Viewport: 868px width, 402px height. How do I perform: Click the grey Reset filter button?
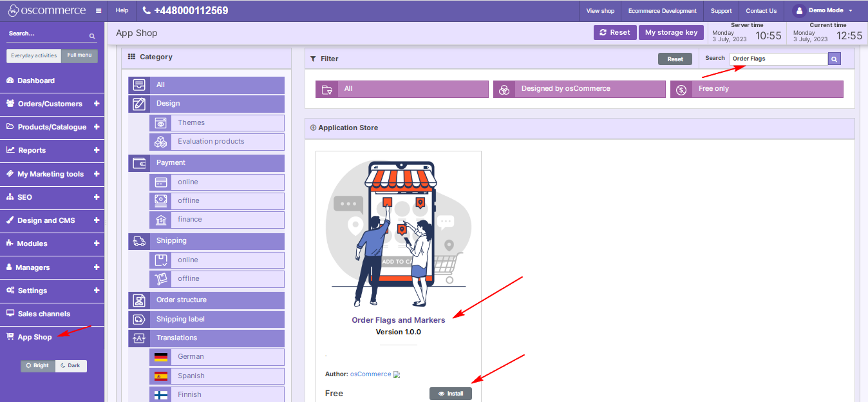pos(675,59)
